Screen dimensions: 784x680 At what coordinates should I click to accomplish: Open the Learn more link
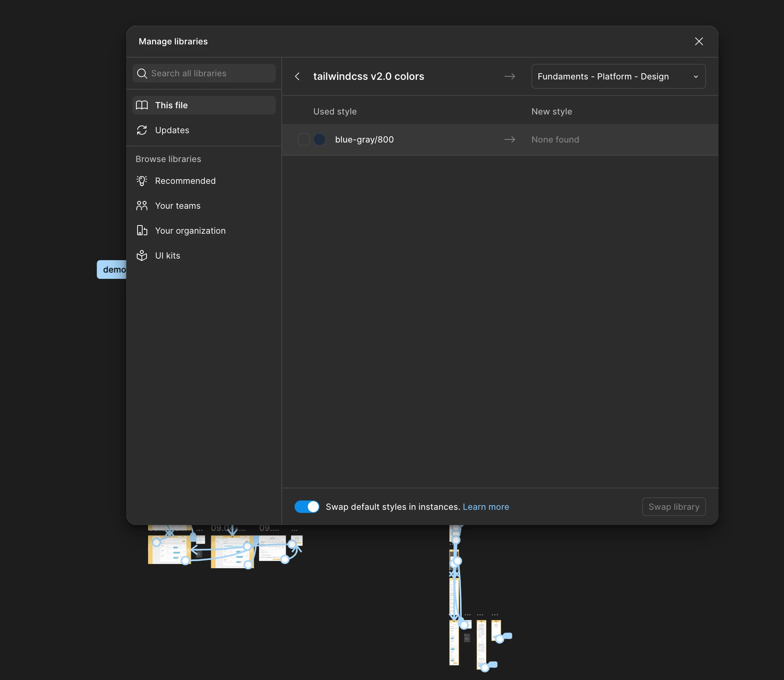point(486,507)
